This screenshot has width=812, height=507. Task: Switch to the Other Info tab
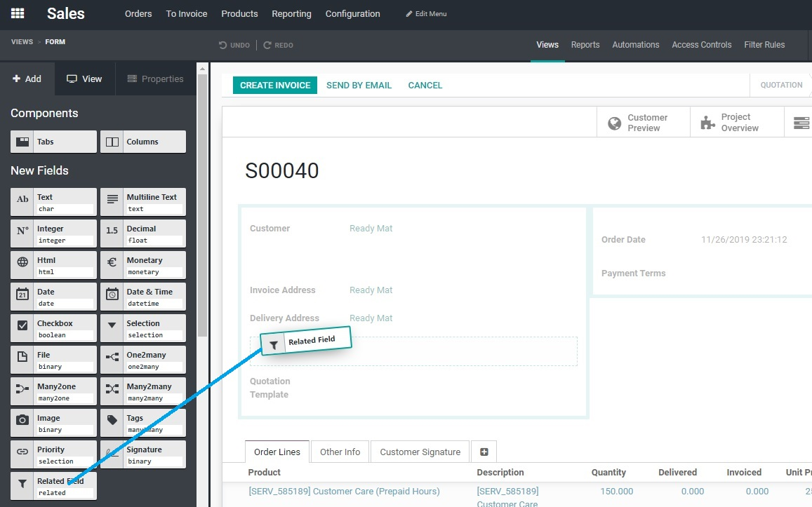coord(340,452)
